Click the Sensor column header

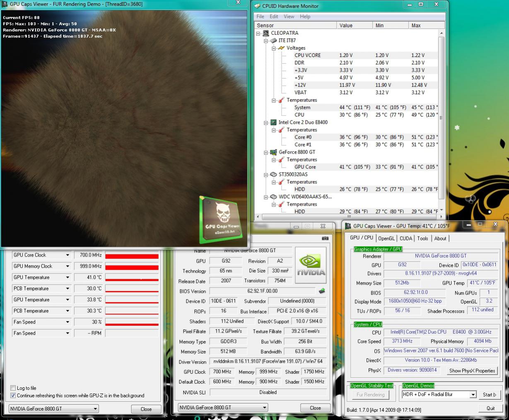coord(296,26)
